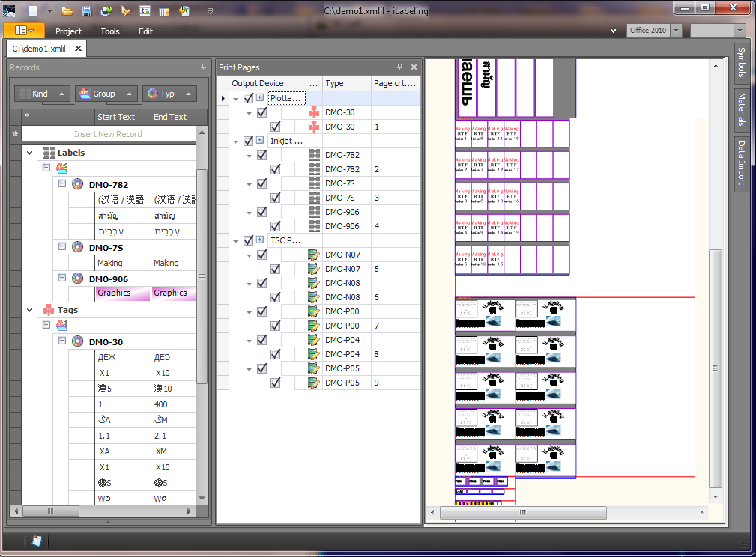
Task: Pin the Print Pages panel
Action: click(399, 67)
